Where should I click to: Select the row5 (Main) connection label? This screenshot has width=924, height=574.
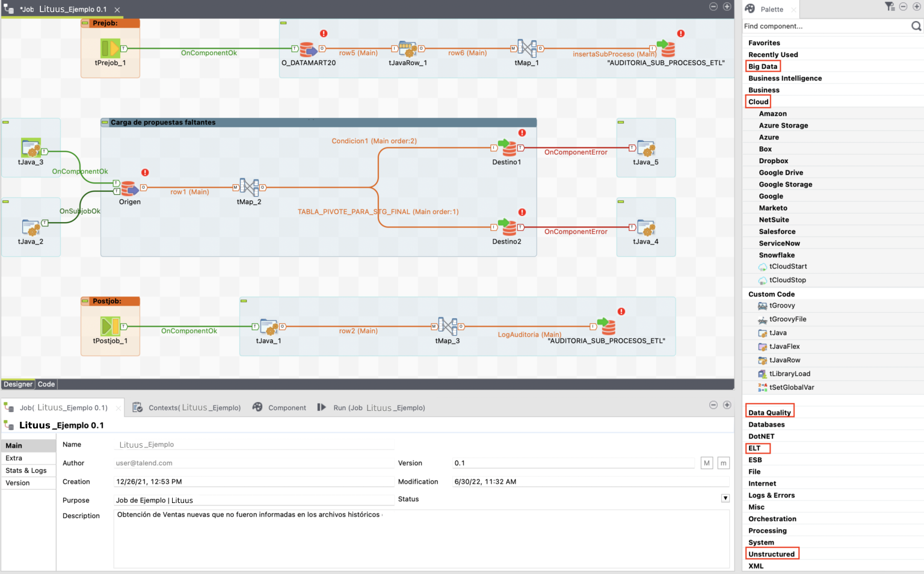[359, 53]
